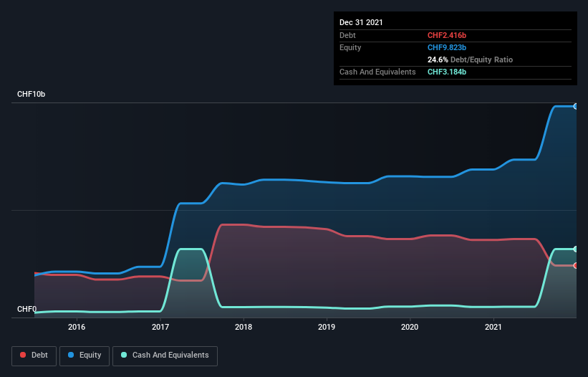Click the Dec 31 2021 tooltip date

361,22
